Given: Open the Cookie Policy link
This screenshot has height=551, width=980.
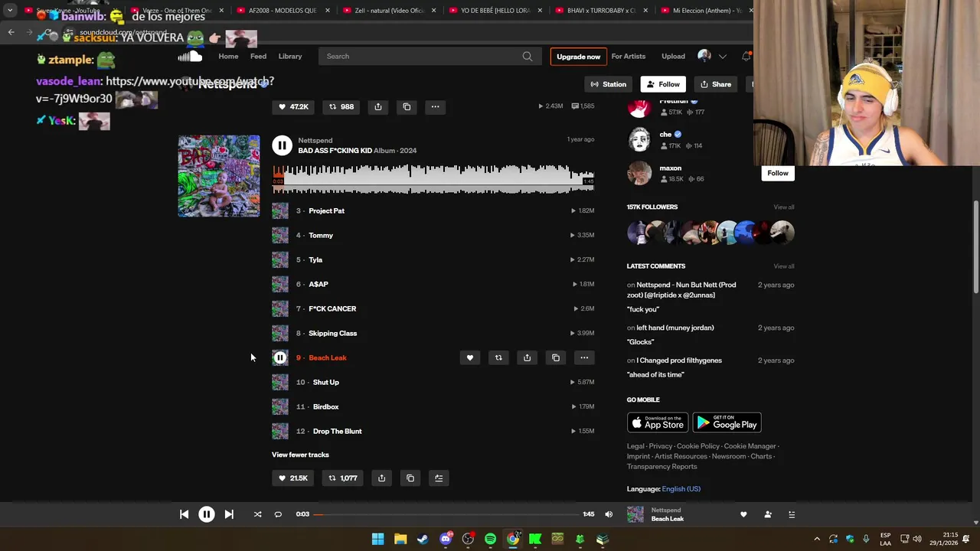Looking at the screenshot, I should tap(698, 446).
